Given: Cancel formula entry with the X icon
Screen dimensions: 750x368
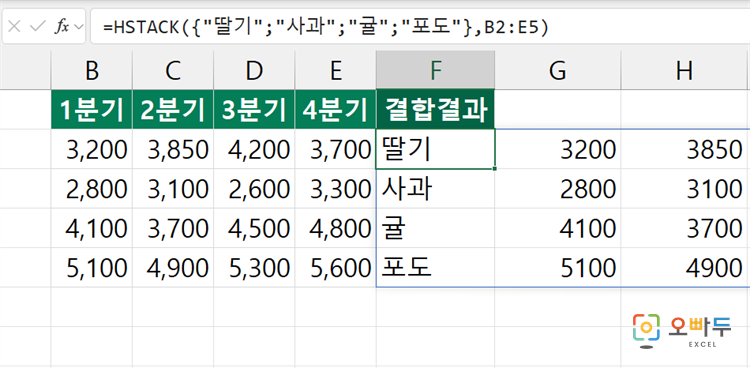Looking at the screenshot, I should 14,27.
